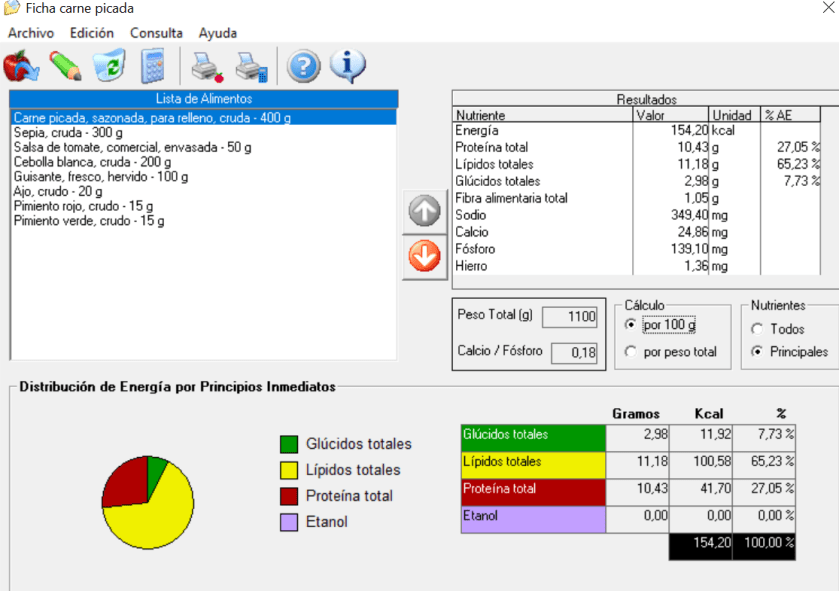Move selected food down with orange arrow
This screenshot has height=591, width=839.
click(x=425, y=257)
